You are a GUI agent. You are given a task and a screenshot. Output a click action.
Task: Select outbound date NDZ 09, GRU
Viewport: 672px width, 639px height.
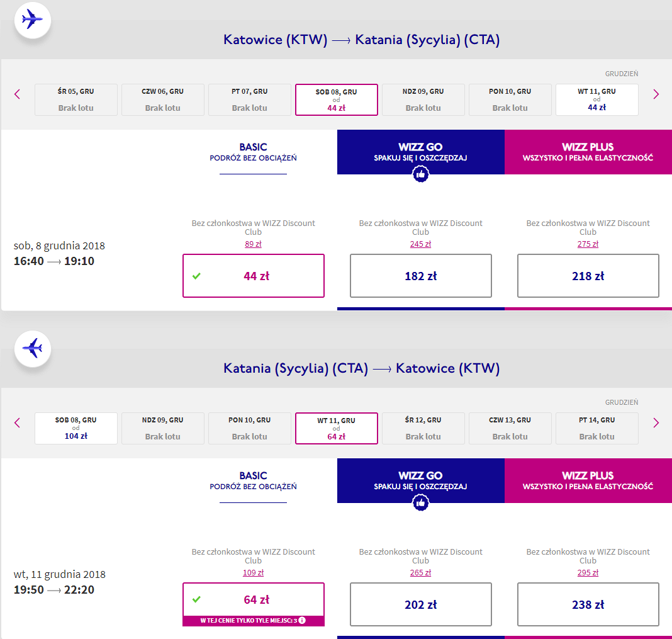point(423,99)
